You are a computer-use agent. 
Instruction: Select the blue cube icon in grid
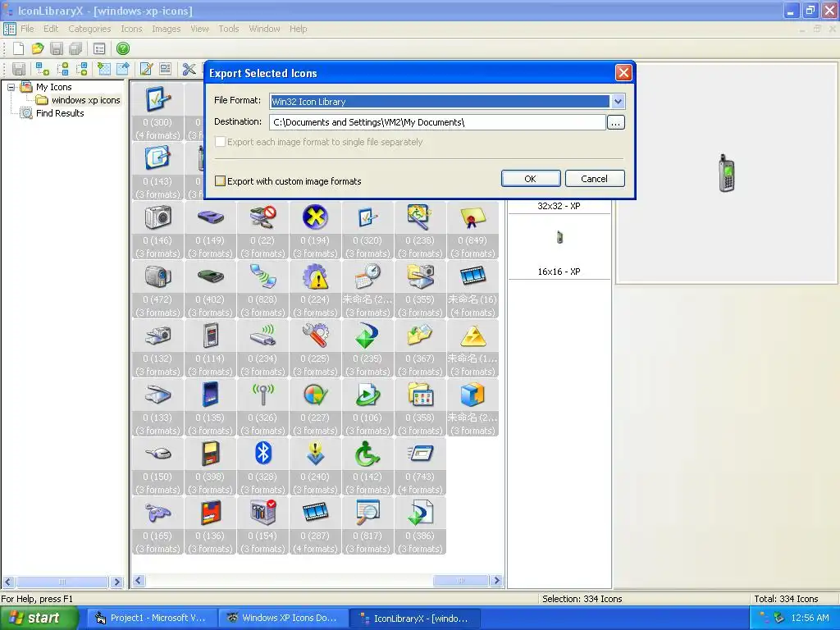click(473, 407)
